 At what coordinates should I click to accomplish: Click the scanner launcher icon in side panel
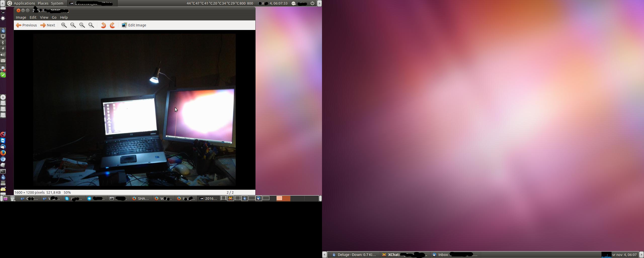3,183
